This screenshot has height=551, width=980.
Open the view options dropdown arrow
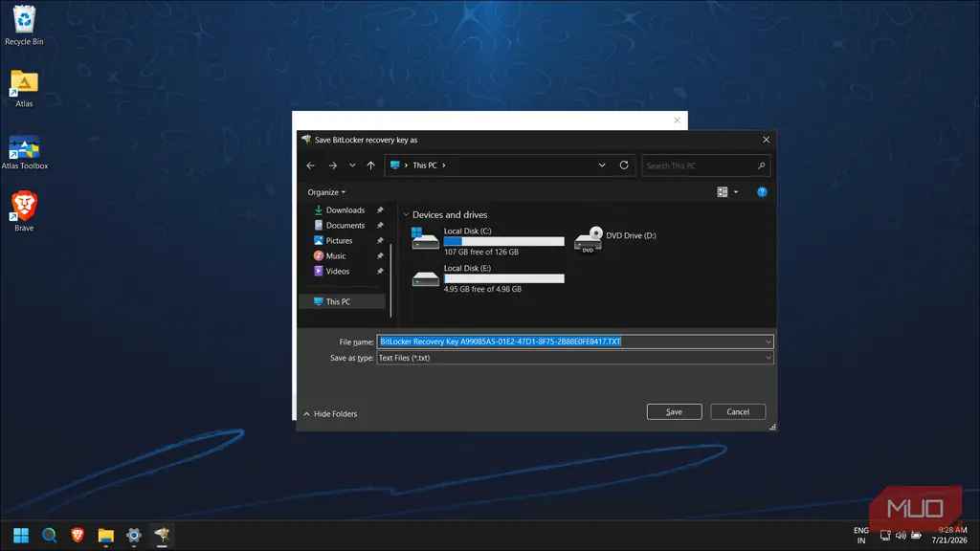[736, 192]
